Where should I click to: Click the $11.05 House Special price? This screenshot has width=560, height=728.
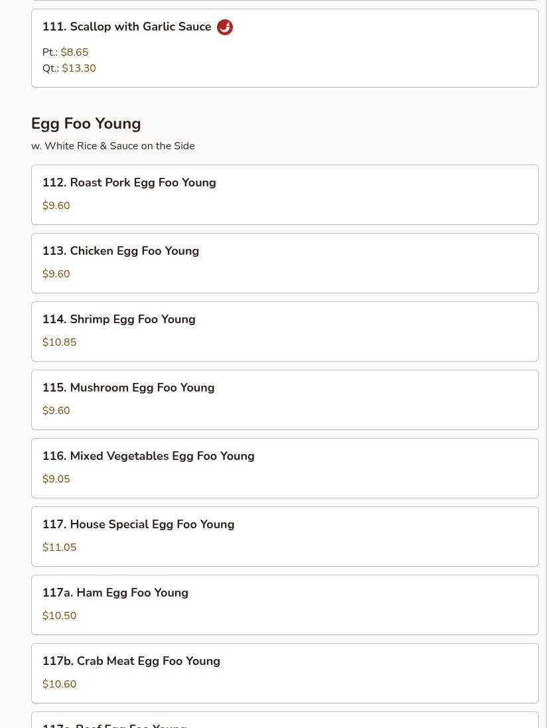point(60,547)
